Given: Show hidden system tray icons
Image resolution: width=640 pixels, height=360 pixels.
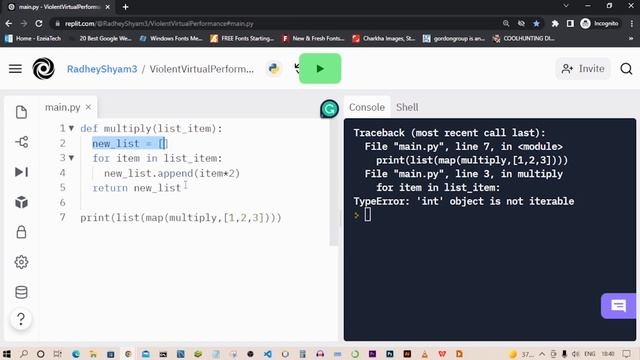Looking at the screenshot, I should (542, 354).
